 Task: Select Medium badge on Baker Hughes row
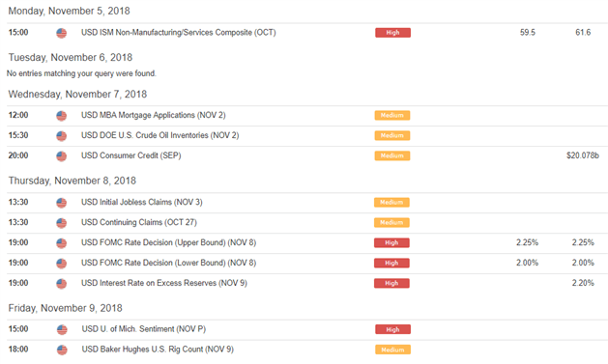point(392,350)
